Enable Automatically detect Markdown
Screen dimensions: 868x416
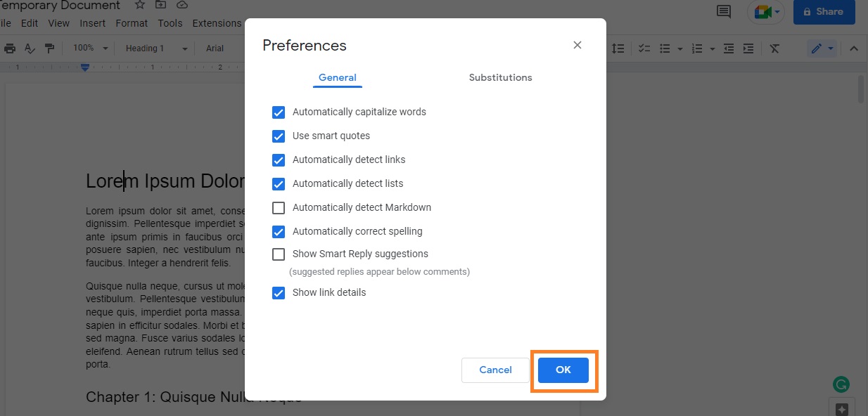coord(279,207)
